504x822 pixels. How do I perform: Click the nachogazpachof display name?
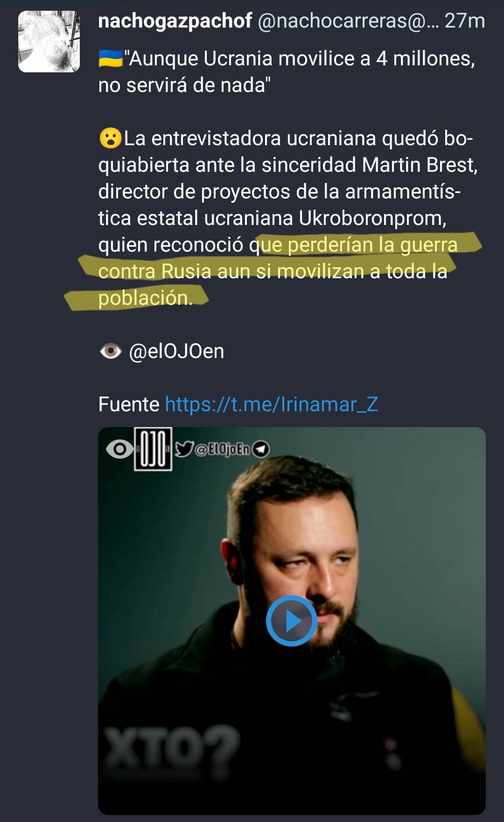175,21
